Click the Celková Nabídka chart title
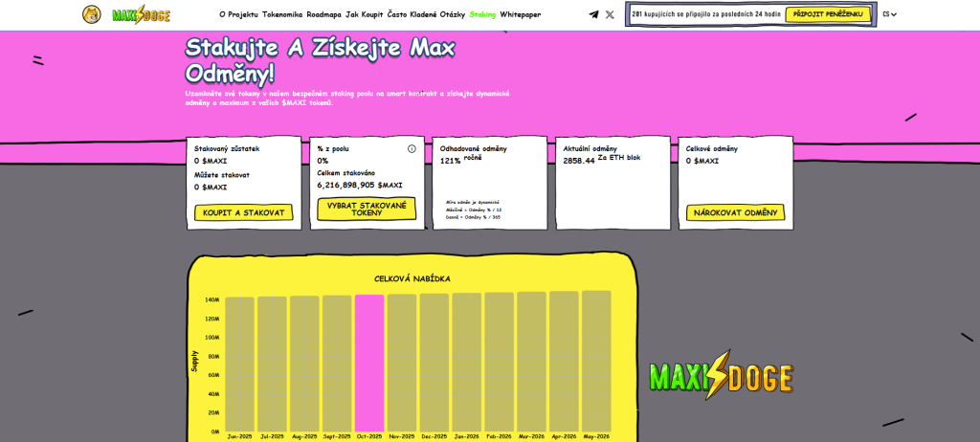980x442 pixels. (x=412, y=278)
